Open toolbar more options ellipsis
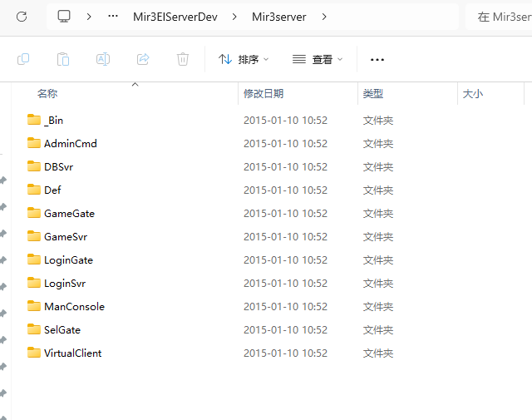Viewport: 532px width, 420px height. [377, 60]
